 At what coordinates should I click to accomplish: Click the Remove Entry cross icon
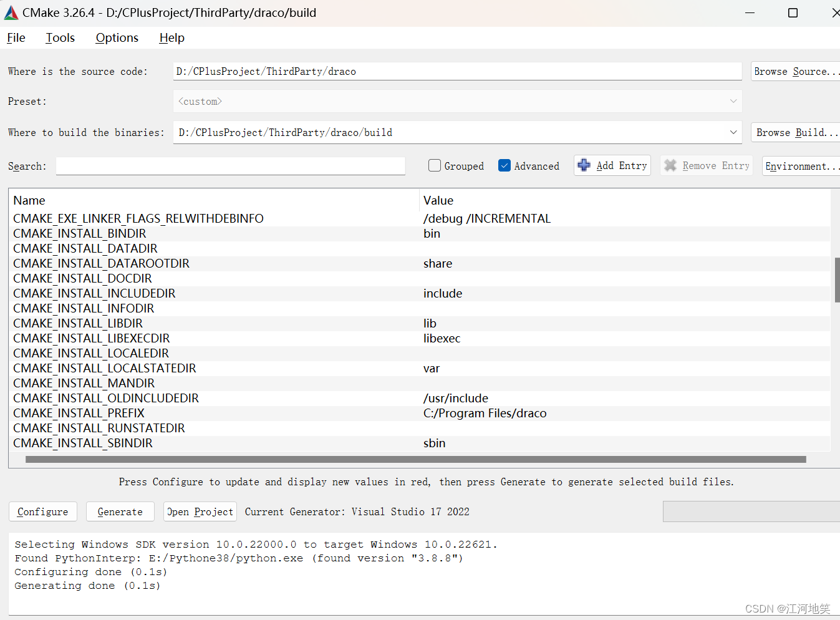click(670, 165)
